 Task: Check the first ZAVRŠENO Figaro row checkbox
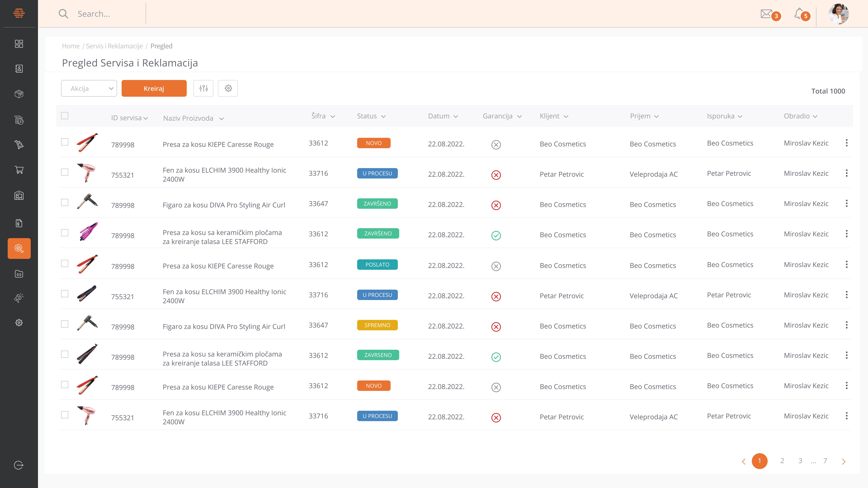65,202
